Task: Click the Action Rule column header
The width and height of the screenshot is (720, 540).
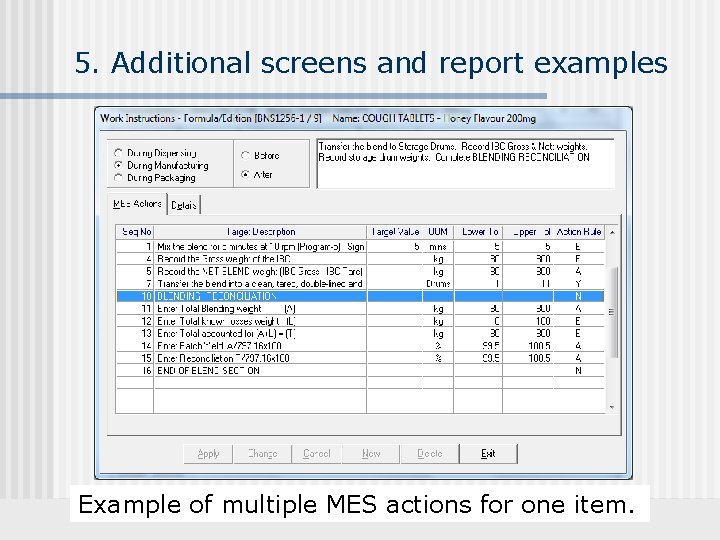Action: 579,232
